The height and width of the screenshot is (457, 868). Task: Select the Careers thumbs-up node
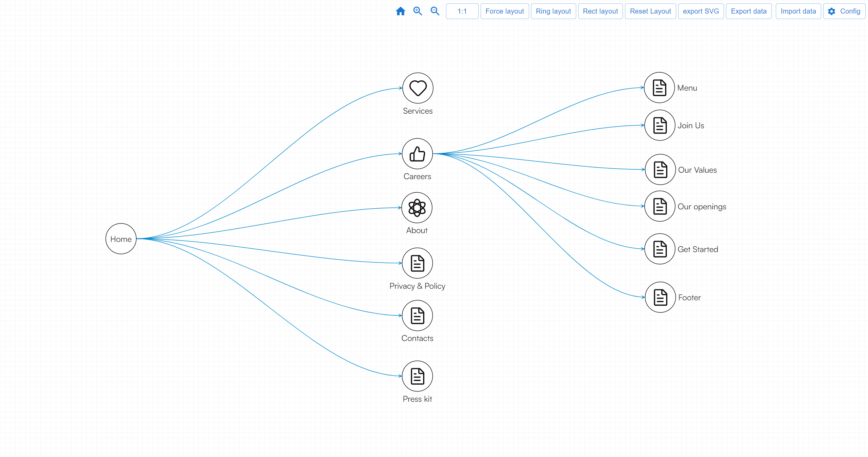[x=417, y=154]
